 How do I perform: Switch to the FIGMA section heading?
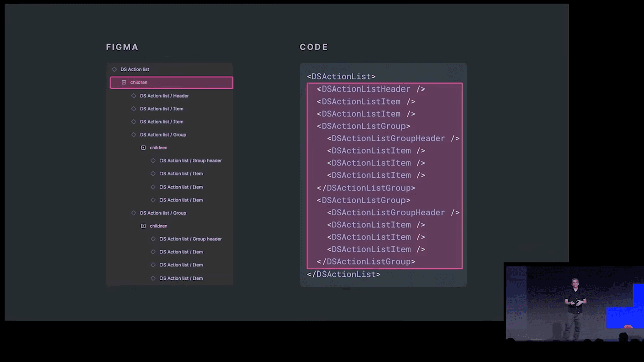coord(122,47)
